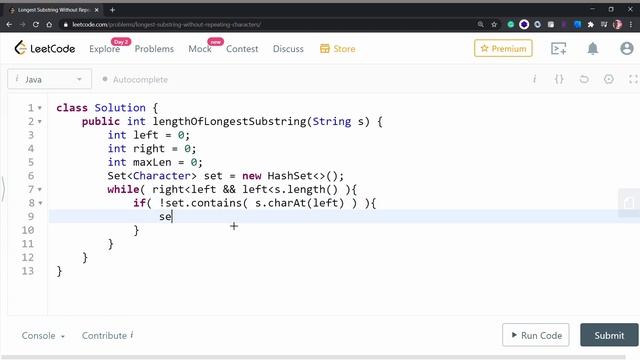Go back in the browser
Viewport: 640px width, 360px height.
click(9, 24)
